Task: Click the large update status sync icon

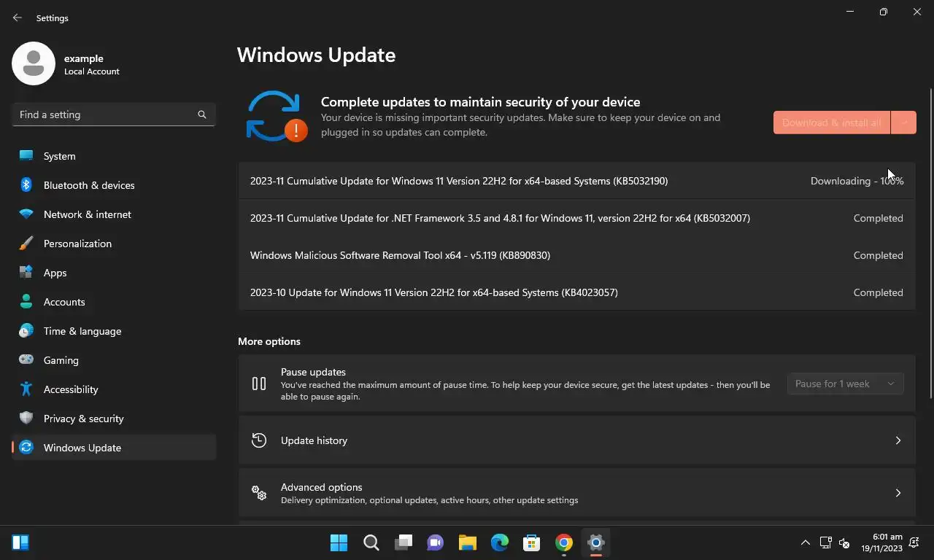Action: [x=277, y=117]
